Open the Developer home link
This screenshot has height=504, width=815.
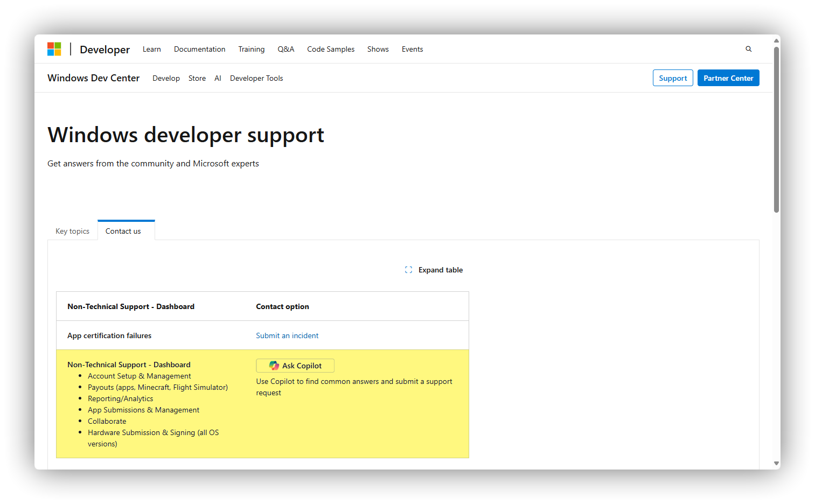[x=105, y=50]
